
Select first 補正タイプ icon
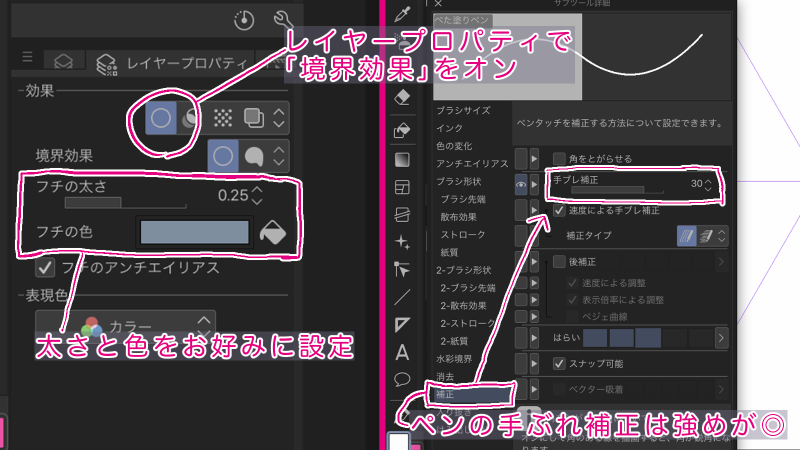coord(686,236)
